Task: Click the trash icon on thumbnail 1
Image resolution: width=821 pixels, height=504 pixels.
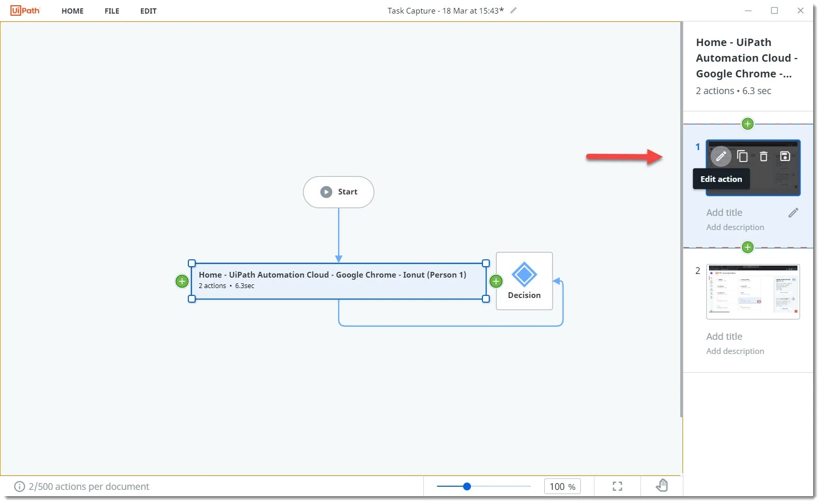Action: click(x=763, y=156)
